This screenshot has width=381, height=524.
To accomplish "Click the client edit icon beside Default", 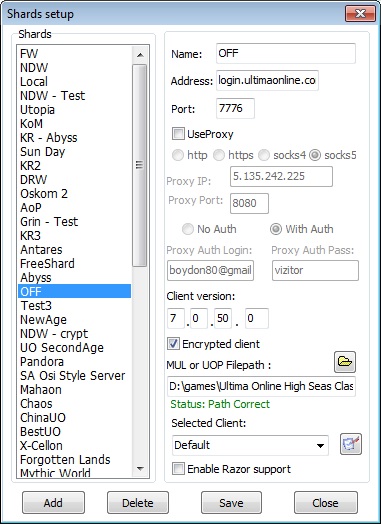I will pyautogui.click(x=351, y=444).
